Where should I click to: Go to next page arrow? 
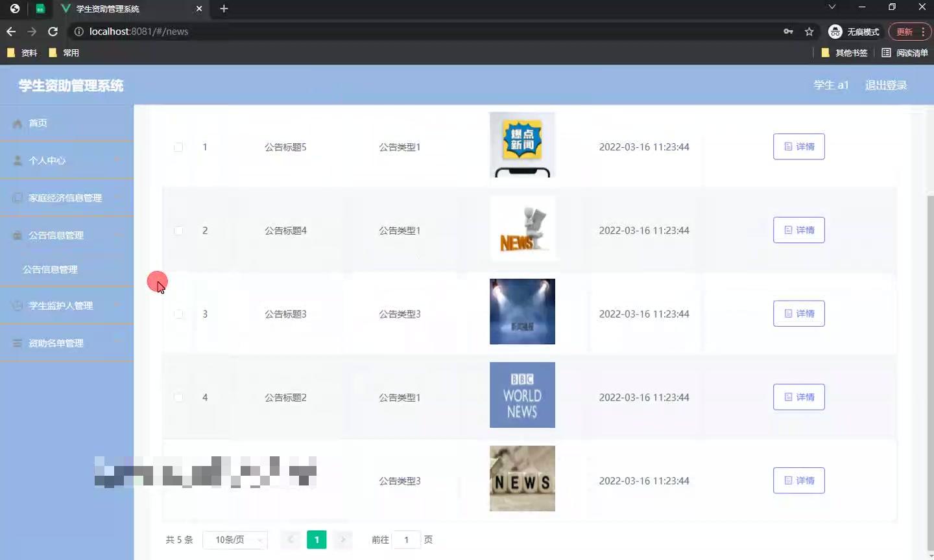342,540
